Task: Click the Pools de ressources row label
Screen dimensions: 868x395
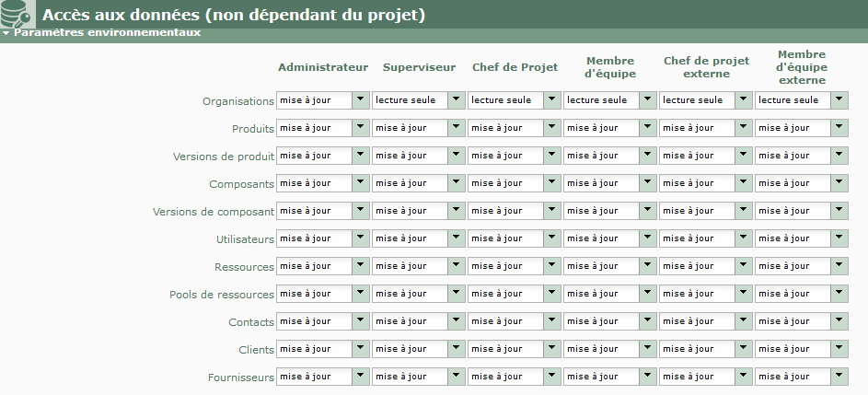Action: point(222,296)
